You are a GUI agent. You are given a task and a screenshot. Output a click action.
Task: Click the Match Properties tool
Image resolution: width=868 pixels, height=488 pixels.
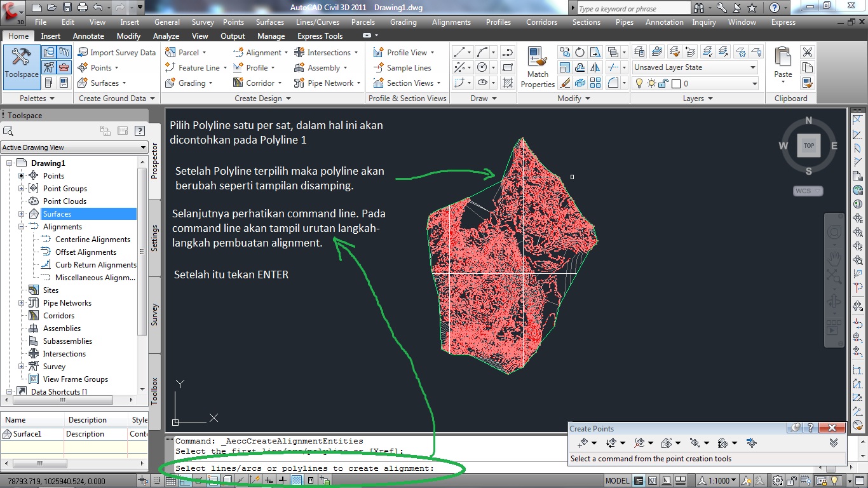tap(538, 67)
